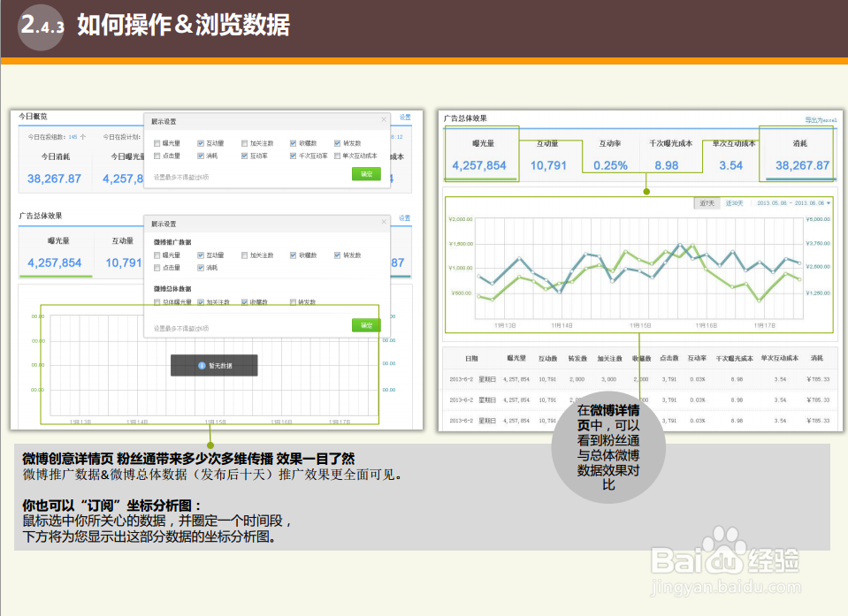Check 曝光量 under 微博推广数据 section
Screen dimensions: 848x616
click(157, 255)
